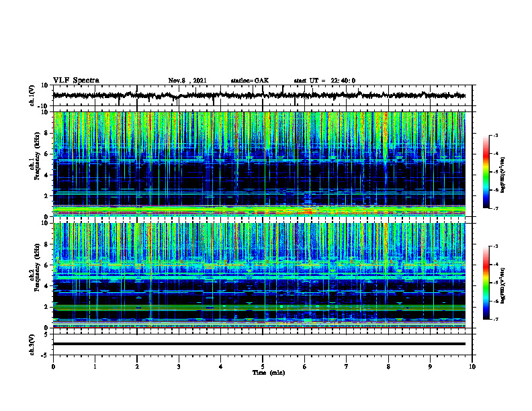The width and height of the screenshot is (532, 411).
Task: Click the "VLF Spectra" plot title
Action: point(76,81)
